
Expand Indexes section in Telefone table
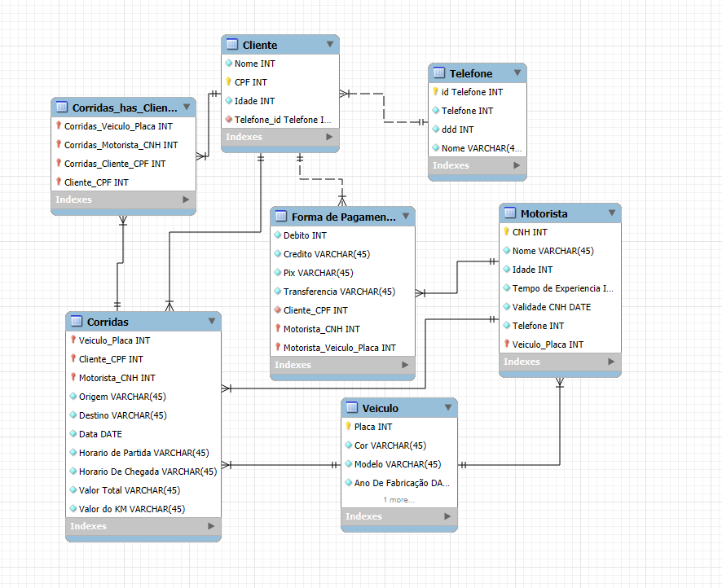pos(517,165)
